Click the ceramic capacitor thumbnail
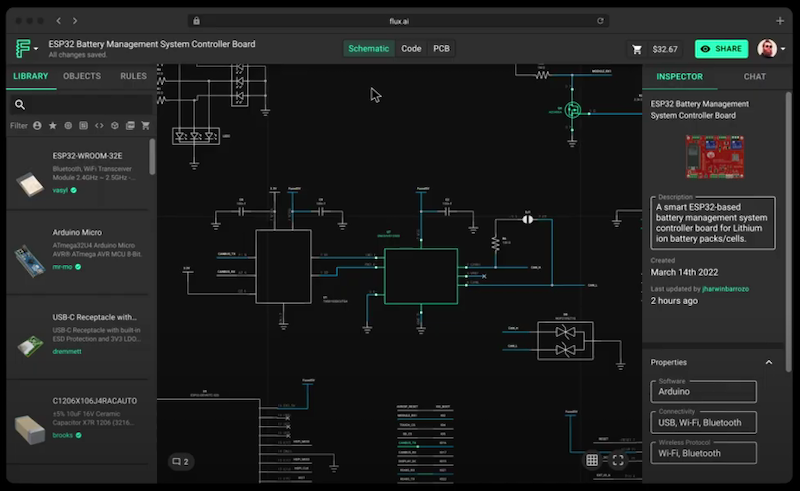Viewport: 800px width, 491px height. 30,429
